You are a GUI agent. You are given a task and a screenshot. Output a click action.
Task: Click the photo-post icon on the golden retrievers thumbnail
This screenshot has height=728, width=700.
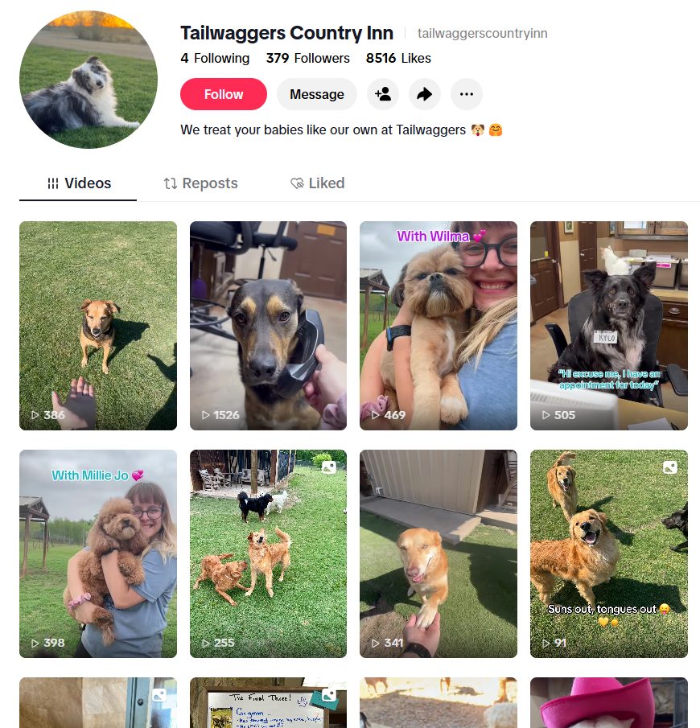329,467
